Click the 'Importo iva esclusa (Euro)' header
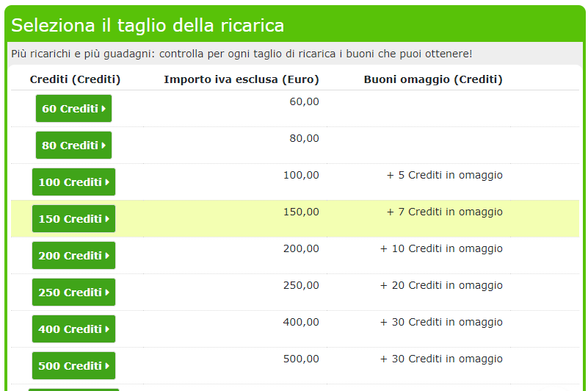588x391 pixels. pyautogui.click(x=242, y=79)
